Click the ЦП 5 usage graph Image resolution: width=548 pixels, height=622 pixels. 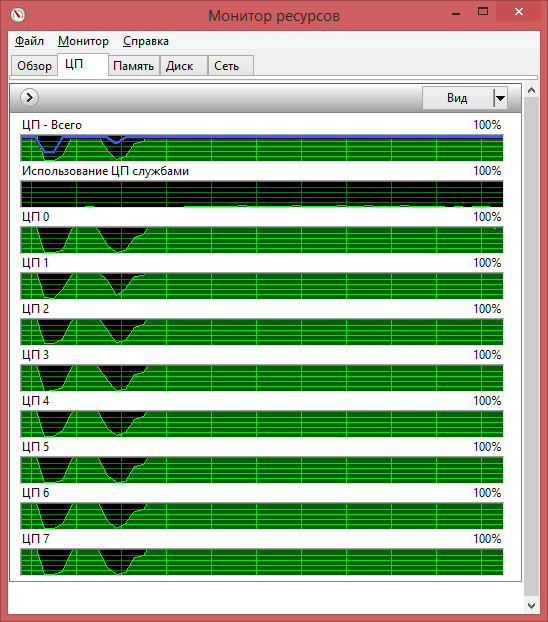coord(262,470)
